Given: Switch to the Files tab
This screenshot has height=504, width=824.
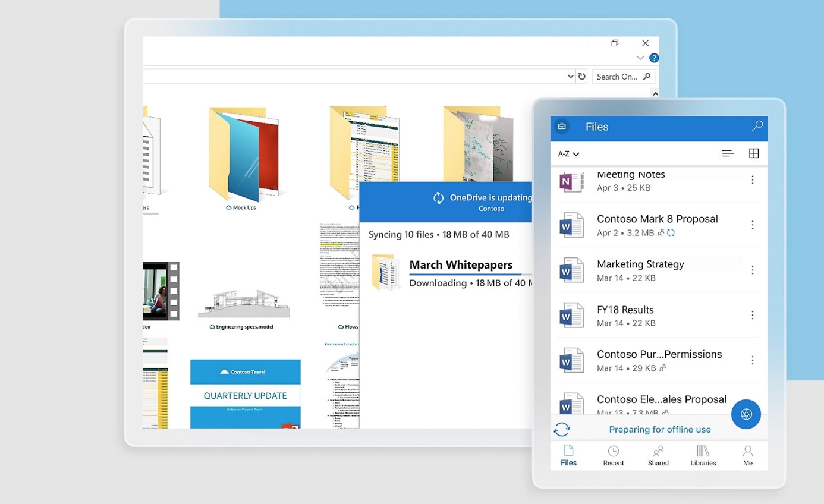Looking at the screenshot, I should click(x=569, y=455).
